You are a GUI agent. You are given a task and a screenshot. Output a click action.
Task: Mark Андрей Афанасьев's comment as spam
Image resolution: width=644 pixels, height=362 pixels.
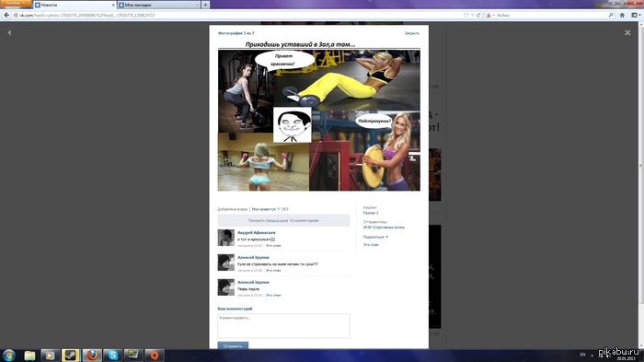(273, 246)
